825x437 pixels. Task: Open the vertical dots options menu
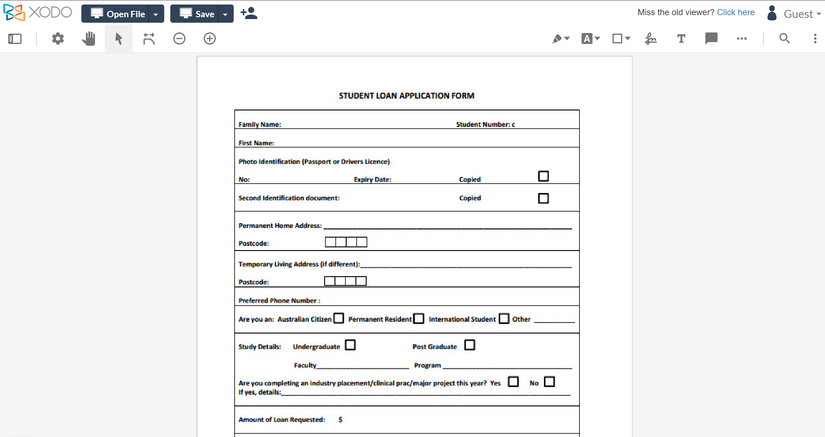(815, 38)
